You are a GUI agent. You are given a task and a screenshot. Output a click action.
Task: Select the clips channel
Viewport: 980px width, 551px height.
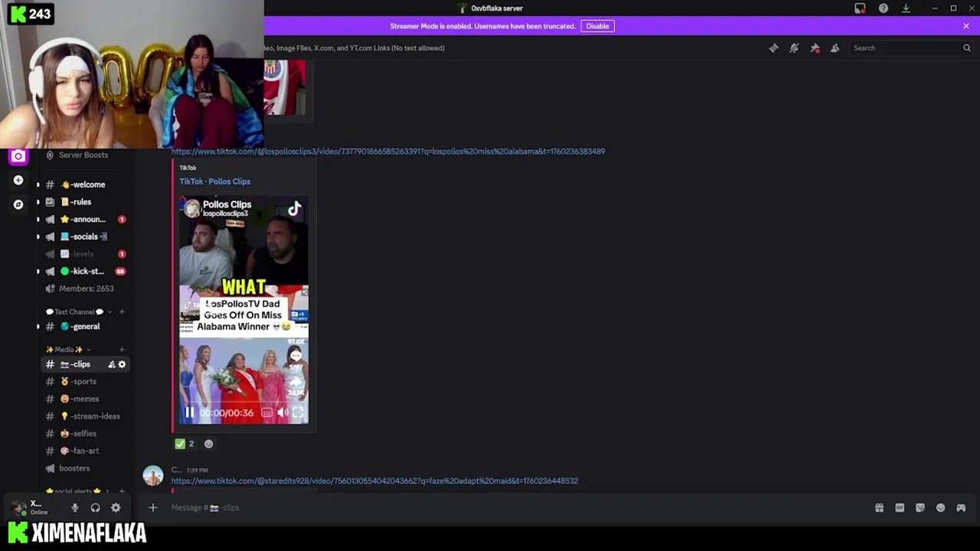tap(83, 364)
